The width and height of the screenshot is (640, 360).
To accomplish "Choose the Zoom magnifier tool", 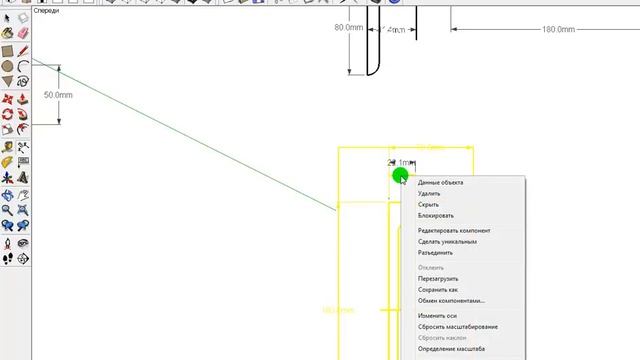I will click(x=7, y=211).
